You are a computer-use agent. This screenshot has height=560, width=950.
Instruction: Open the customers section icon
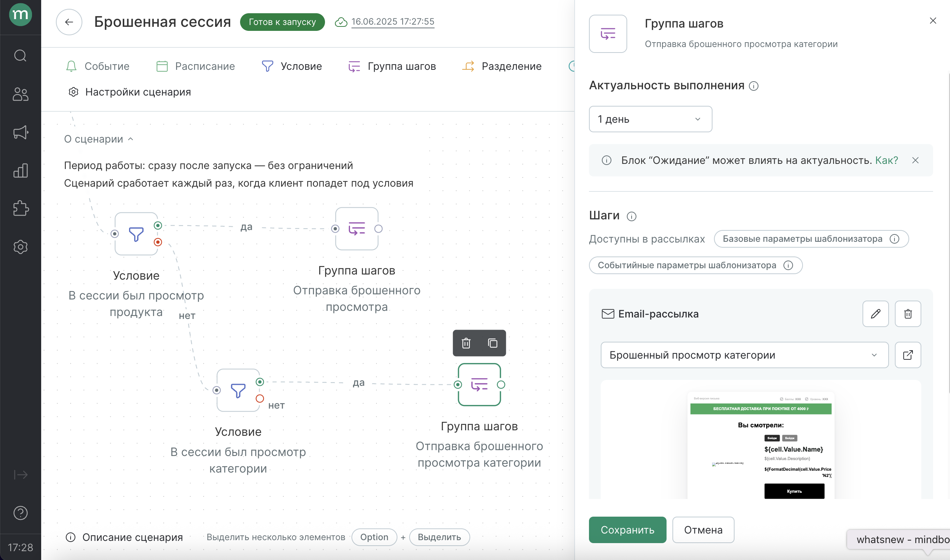tap(20, 94)
